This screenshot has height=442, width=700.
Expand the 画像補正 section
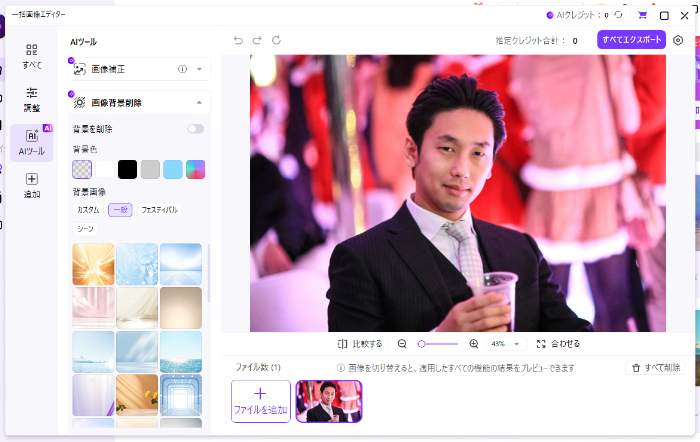point(199,69)
